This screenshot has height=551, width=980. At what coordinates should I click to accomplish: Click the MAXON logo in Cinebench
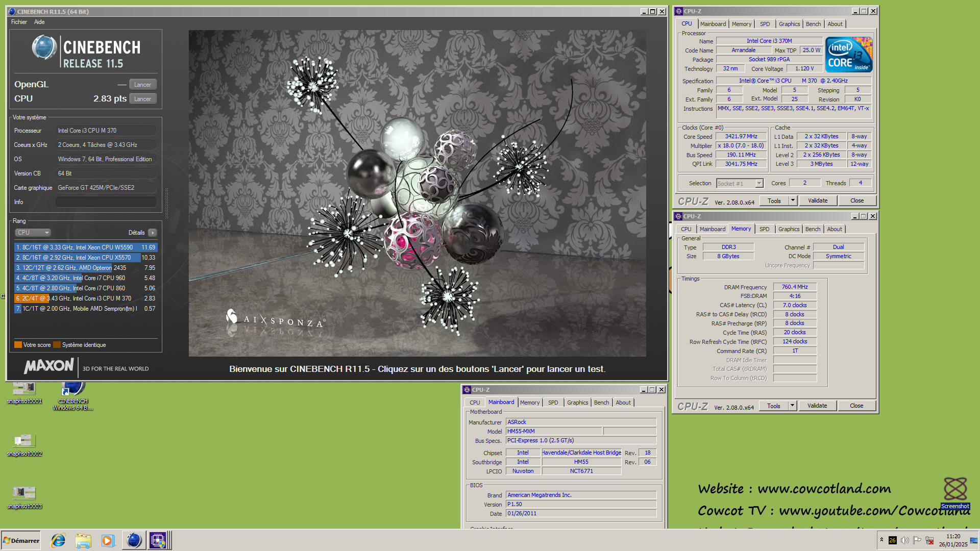pos(49,366)
